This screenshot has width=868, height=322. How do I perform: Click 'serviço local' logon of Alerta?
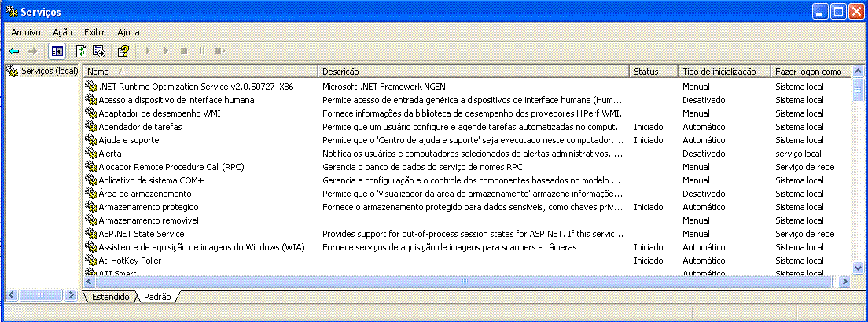(798, 154)
